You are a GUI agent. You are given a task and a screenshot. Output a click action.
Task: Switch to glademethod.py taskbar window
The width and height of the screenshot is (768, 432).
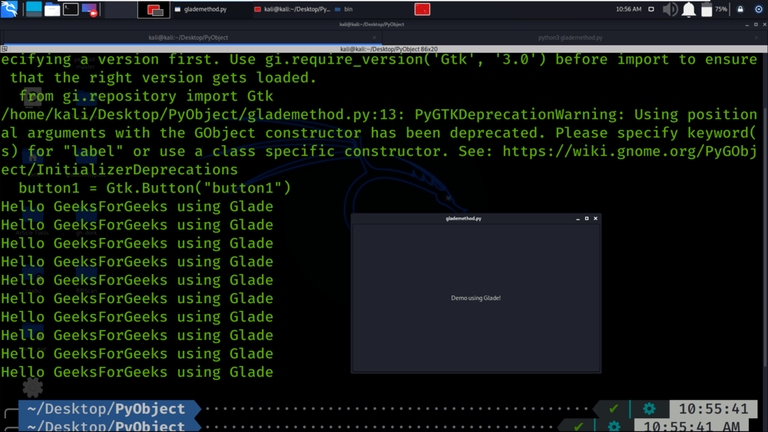point(201,9)
